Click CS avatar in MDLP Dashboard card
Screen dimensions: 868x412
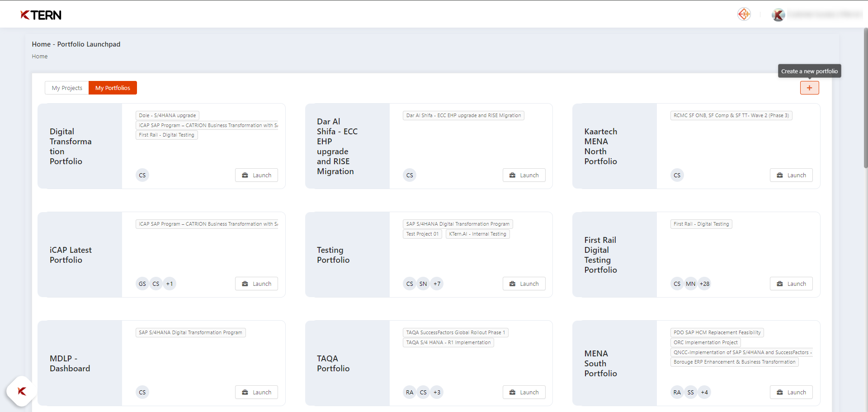coord(142,392)
